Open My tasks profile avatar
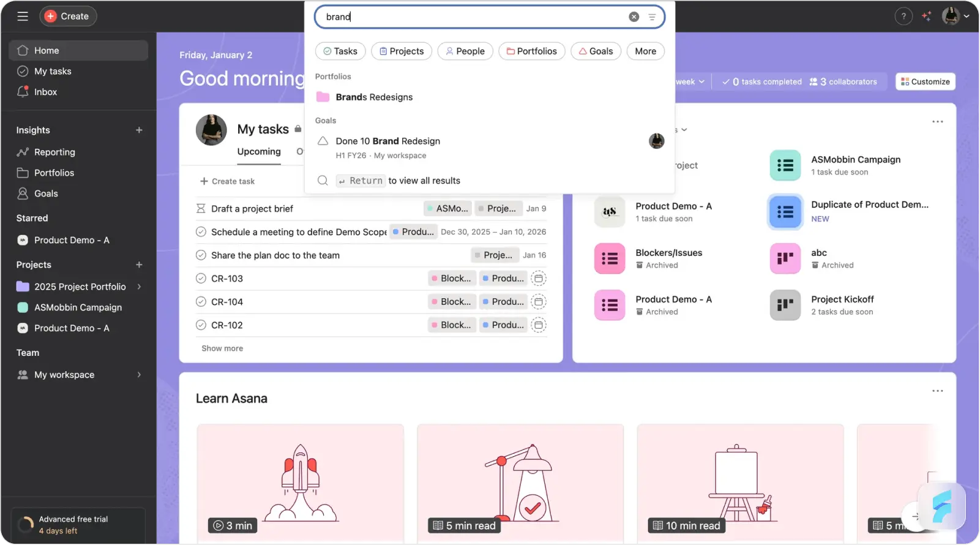Image resolution: width=980 pixels, height=545 pixels. pos(211,130)
